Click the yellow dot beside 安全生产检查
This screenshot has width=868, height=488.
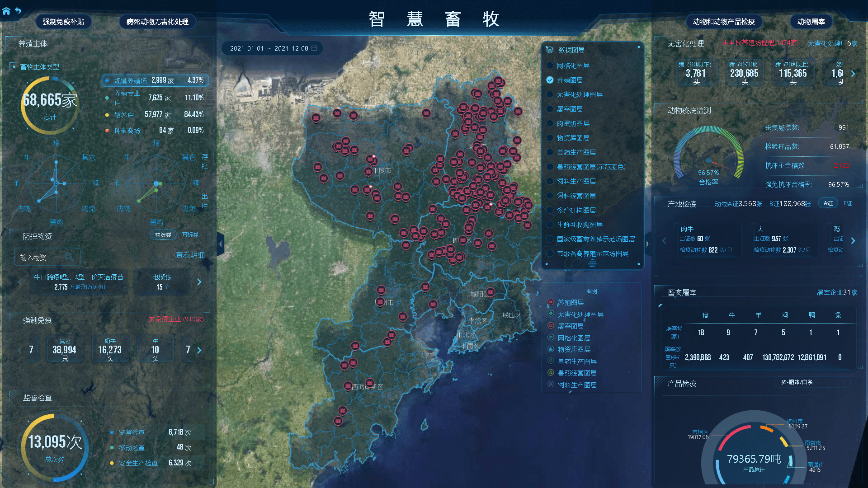[112, 463]
